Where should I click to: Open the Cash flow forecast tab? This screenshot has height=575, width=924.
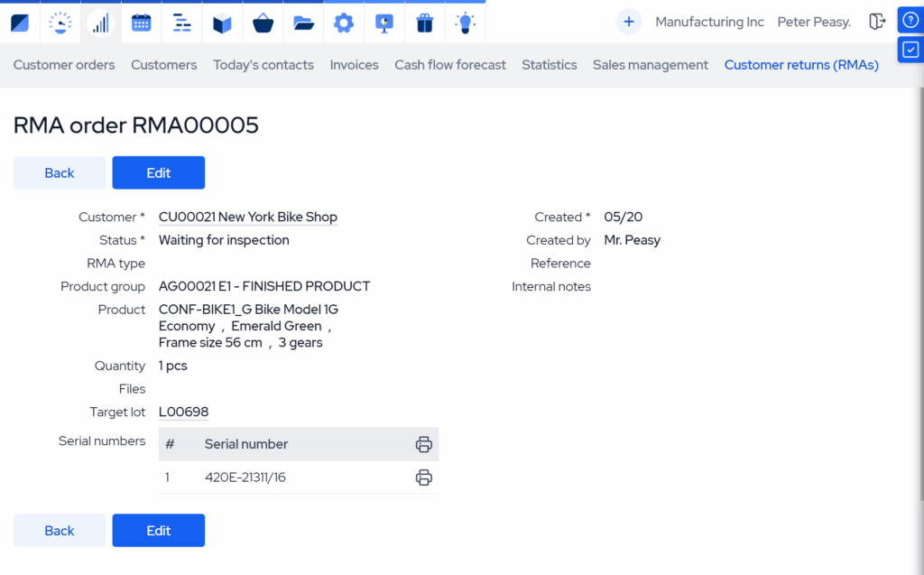click(x=449, y=65)
